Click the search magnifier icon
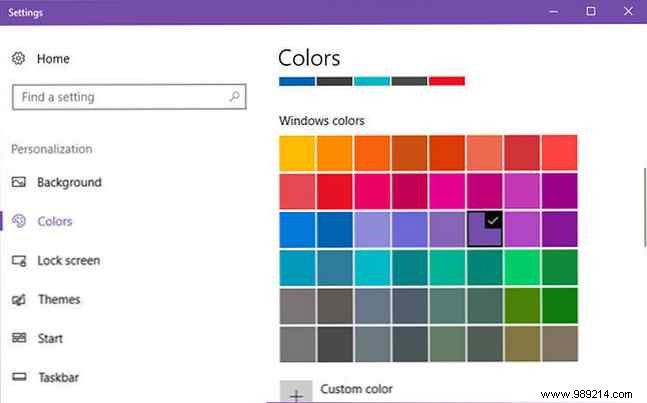The height and width of the screenshot is (403, 647). pos(234,97)
